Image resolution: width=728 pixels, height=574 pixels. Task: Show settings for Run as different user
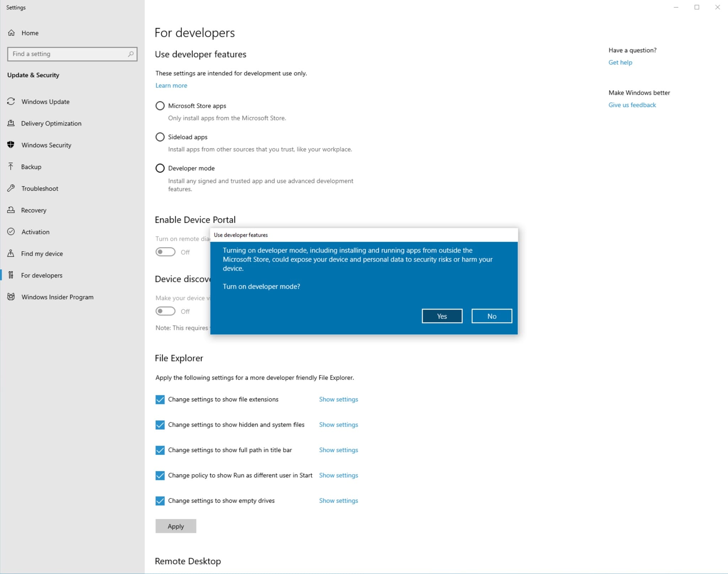click(338, 475)
